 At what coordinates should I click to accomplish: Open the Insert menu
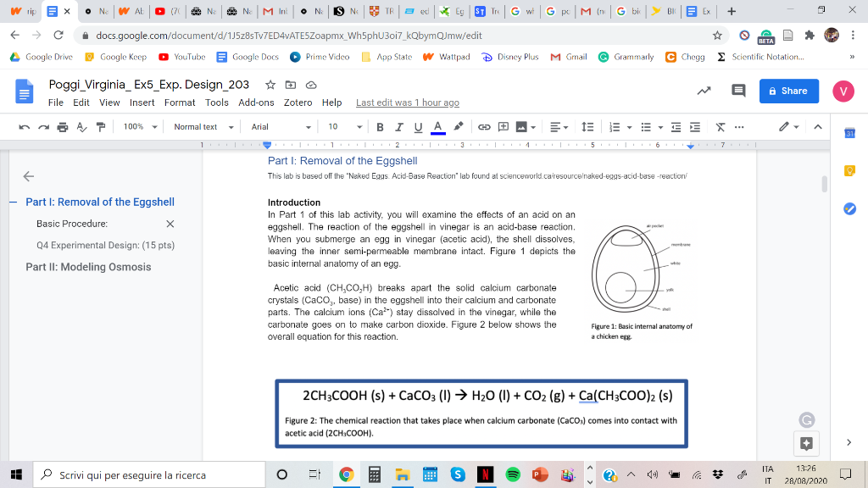coord(142,103)
